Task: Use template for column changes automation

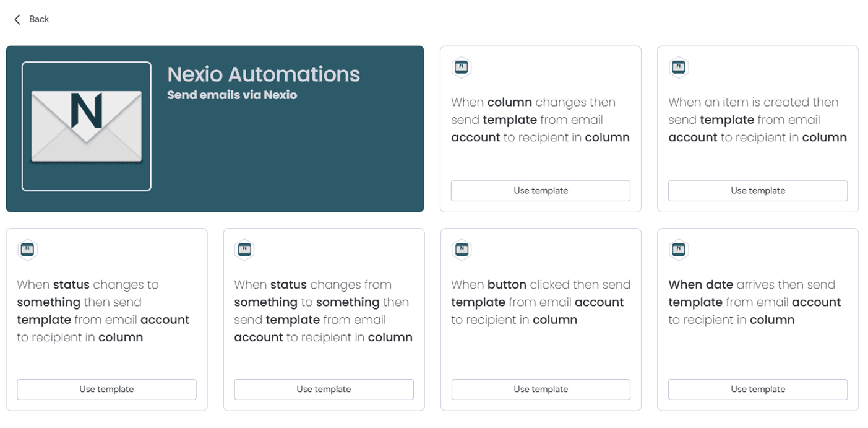Action: tap(540, 191)
